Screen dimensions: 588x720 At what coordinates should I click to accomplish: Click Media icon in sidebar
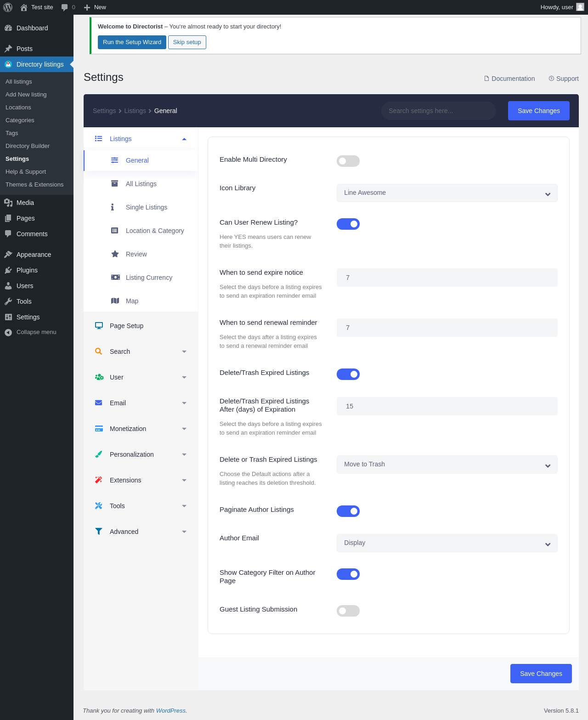[x=8, y=203]
